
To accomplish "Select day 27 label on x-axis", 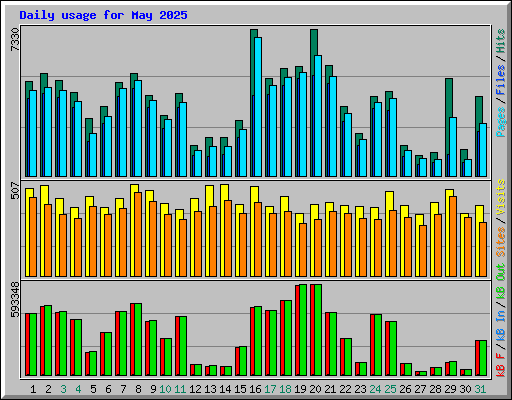I will tap(420, 389).
